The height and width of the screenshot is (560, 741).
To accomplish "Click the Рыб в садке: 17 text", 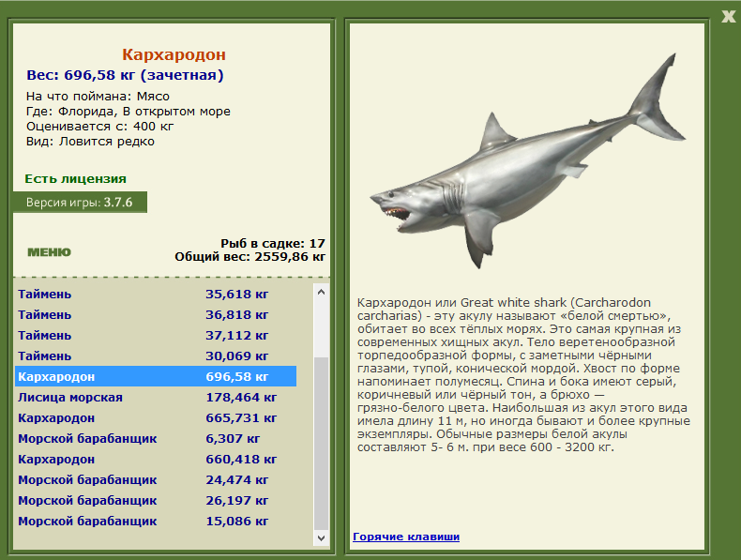I will coord(273,243).
